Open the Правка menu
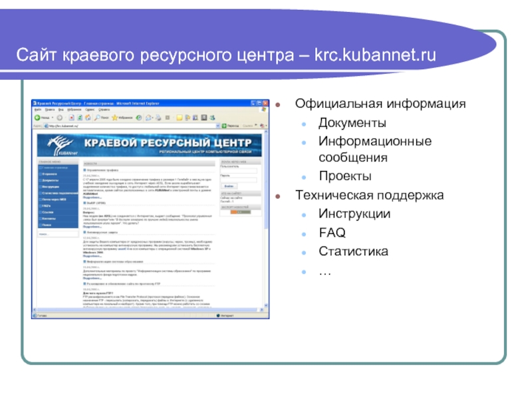This screenshot has height=399, width=532. coord(50,110)
